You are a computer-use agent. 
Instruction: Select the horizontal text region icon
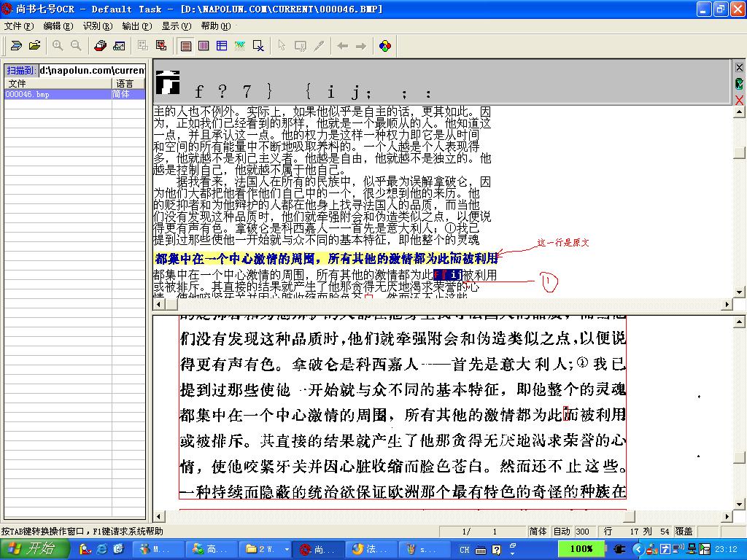coord(186,46)
